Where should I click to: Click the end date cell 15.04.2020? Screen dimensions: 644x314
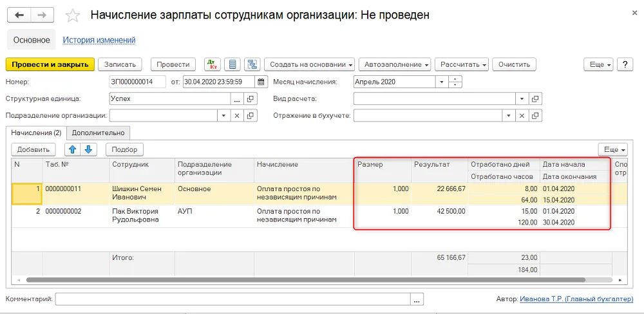point(575,200)
